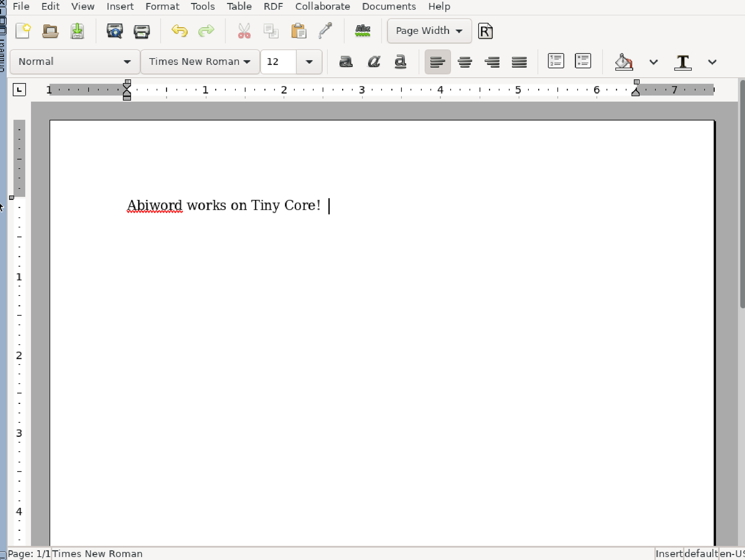Screen dimensions: 745x560
Task: Run the spell check
Action: tap(363, 31)
